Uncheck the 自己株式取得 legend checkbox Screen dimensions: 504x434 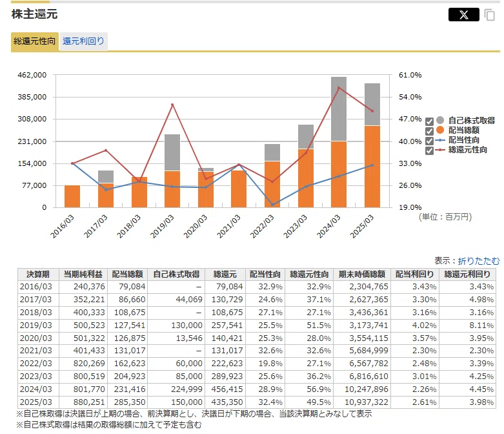coord(429,121)
